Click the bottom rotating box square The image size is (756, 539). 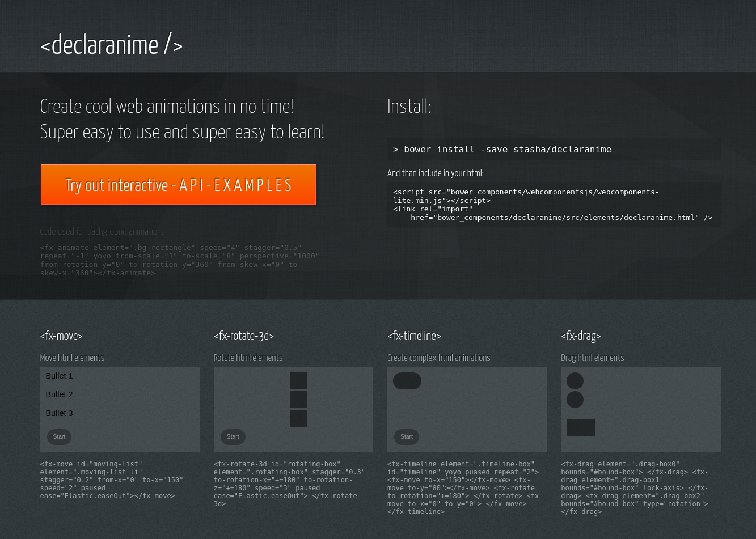coord(299,418)
